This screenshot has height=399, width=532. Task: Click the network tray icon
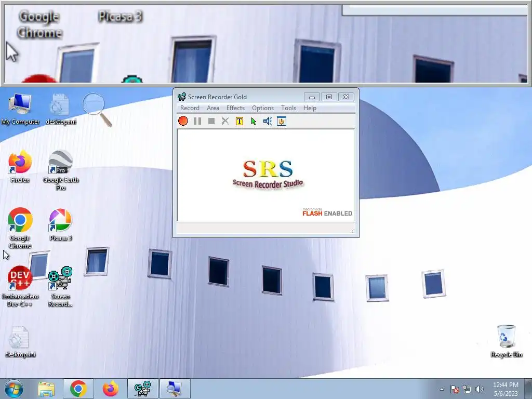pos(467,389)
